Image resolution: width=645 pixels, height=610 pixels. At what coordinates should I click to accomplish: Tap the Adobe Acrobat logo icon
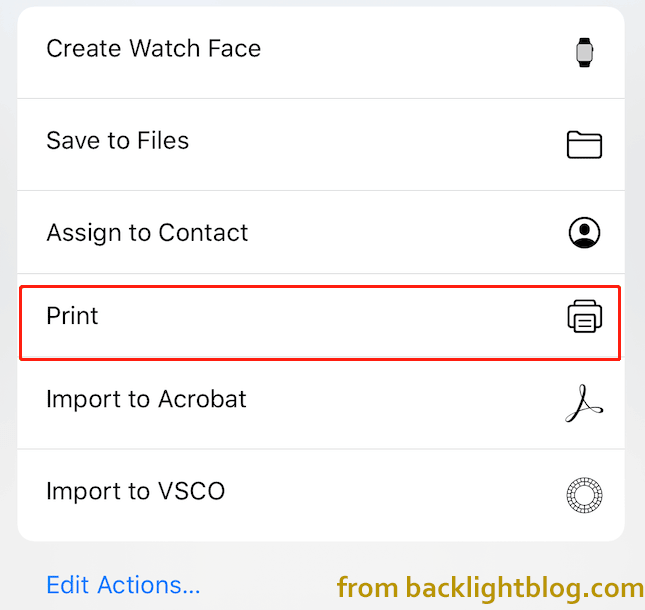585,402
